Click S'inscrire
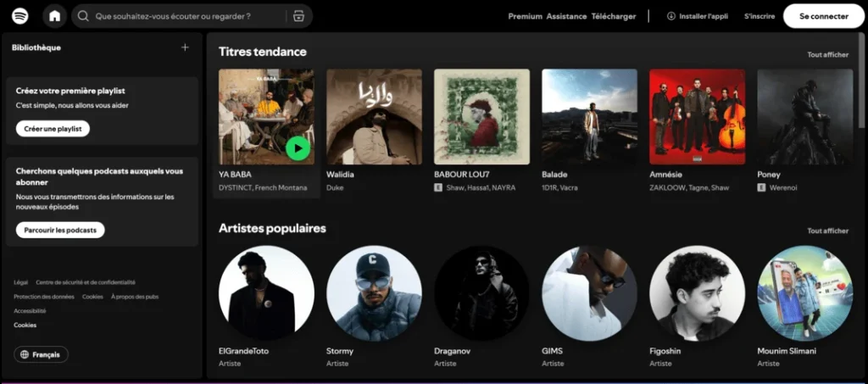This screenshot has height=384, width=868. tap(759, 17)
